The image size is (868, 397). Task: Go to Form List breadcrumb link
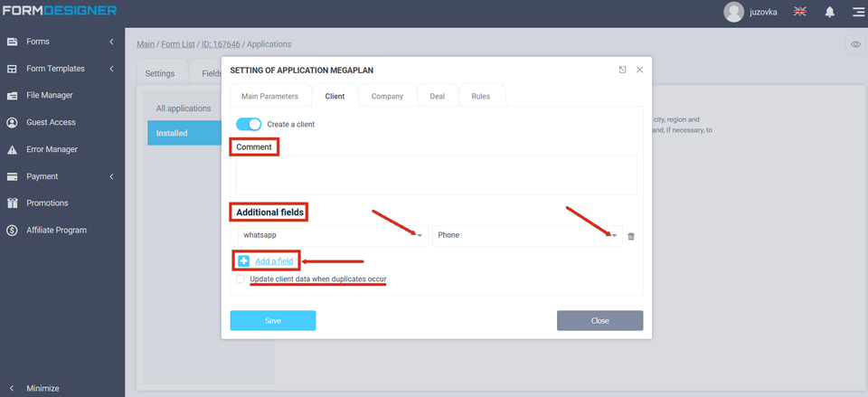pyautogui.click(x=178, y=43)
